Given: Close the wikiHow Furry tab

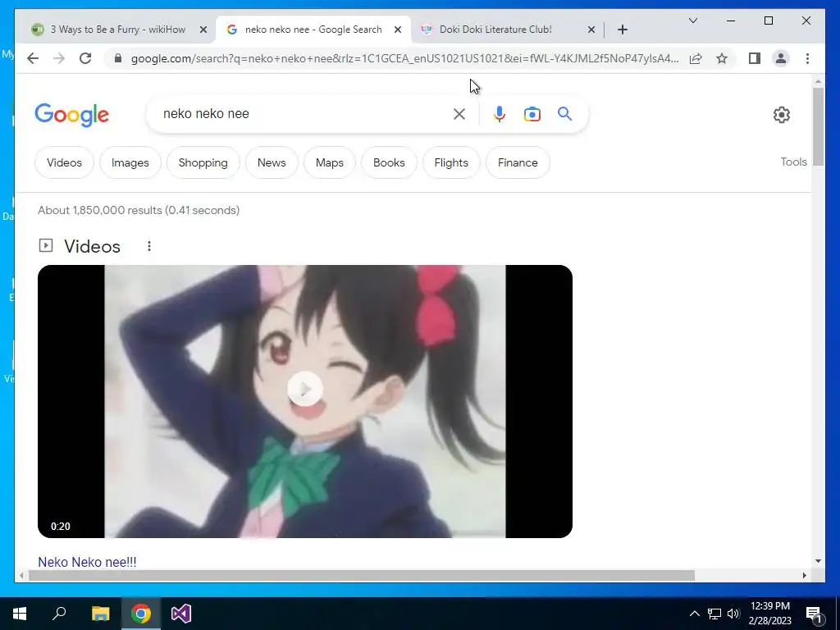Looking at the screenshot, I should click(x=203, y=30).
